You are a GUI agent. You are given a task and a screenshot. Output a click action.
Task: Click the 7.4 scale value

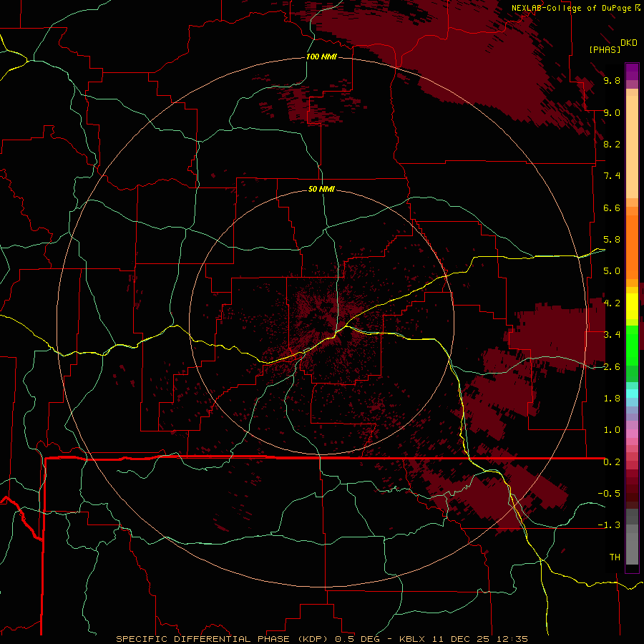pos(612,176)
